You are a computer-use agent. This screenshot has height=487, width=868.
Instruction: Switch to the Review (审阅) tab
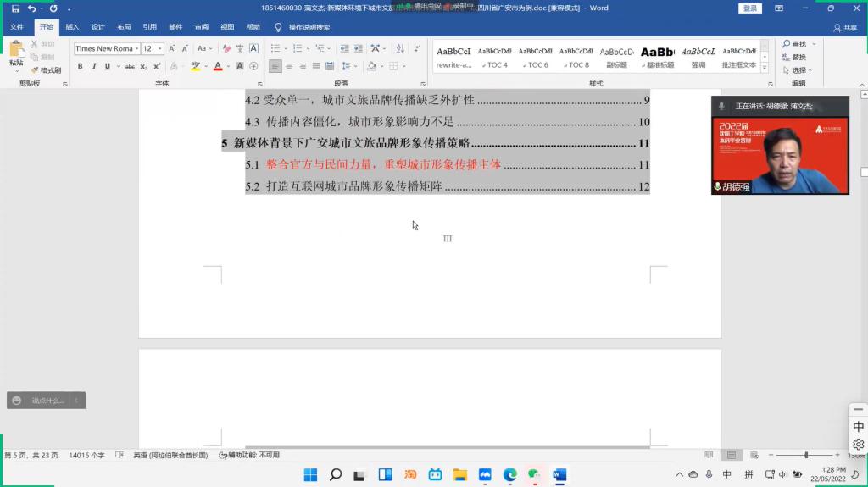click(x=202, y=27)
